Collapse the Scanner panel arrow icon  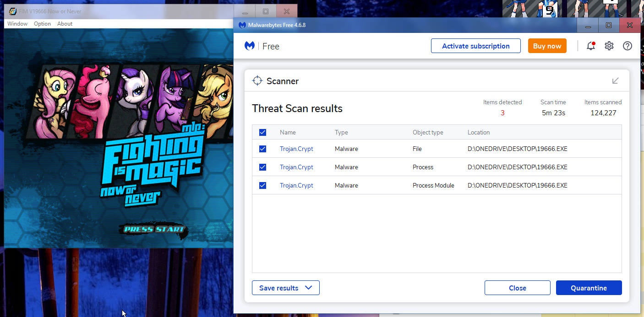(x=616, y=81)
